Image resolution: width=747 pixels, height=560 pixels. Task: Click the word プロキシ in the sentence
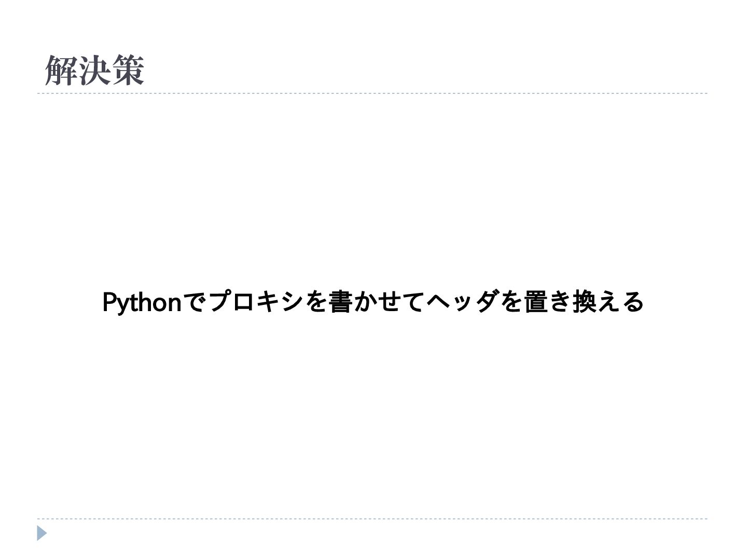pyautogui.click(x=255, y=302)
